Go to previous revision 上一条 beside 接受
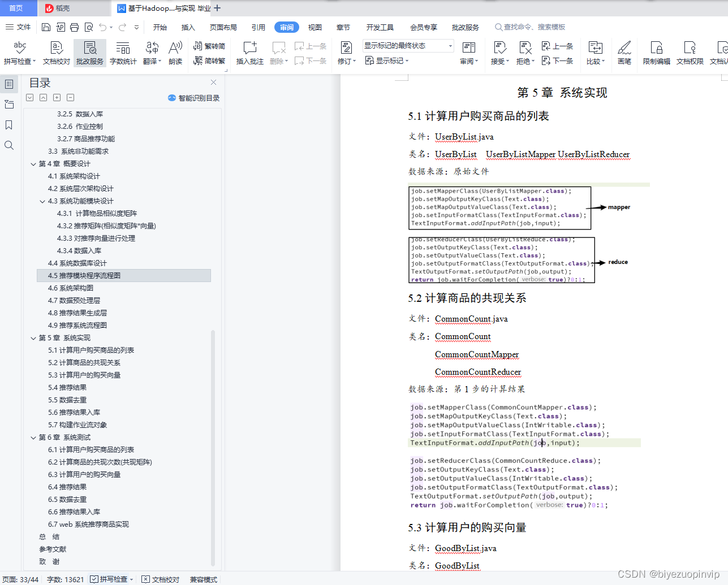The height and width of the screenshot is (585, 728). pos(557,46)
